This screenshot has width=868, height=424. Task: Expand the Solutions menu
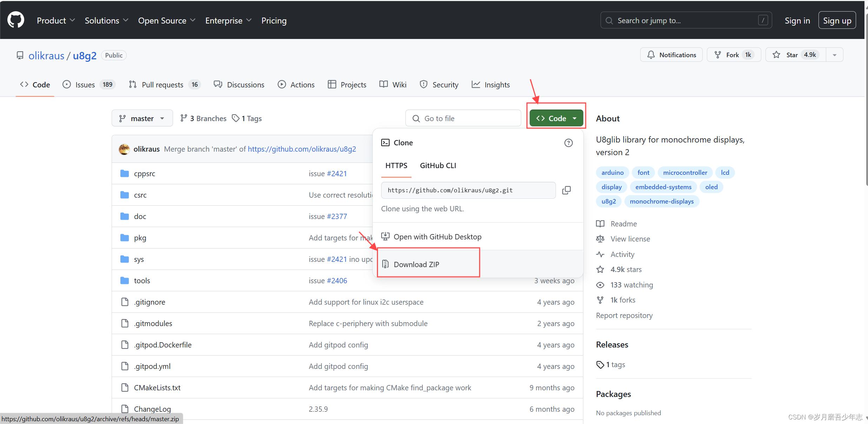point(106,21)
